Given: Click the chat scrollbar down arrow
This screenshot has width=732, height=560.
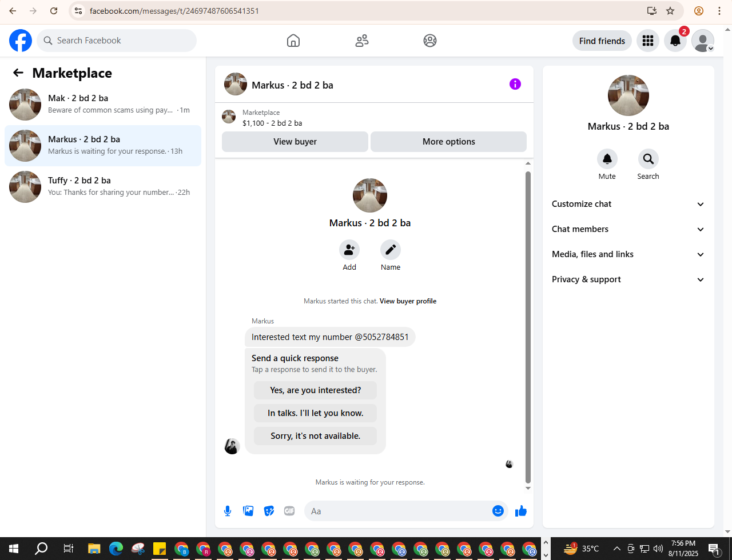Looking at the screenshot, I should 528,488.
